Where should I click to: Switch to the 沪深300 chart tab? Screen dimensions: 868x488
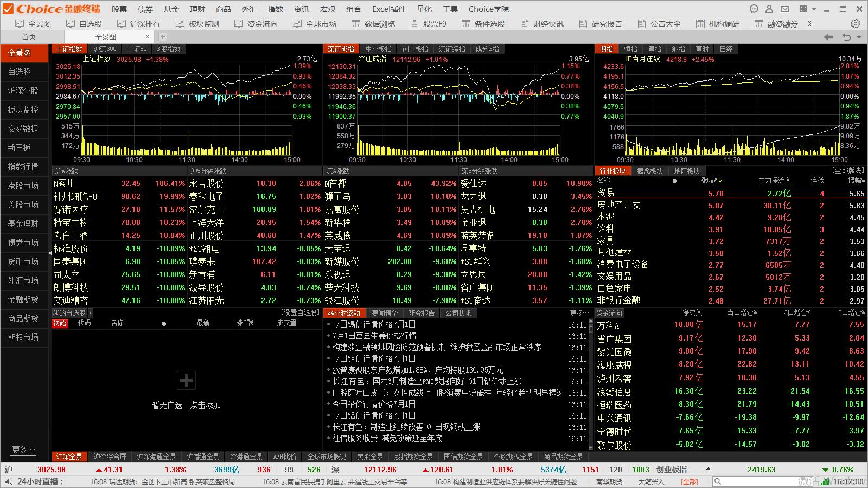[105, 49]
